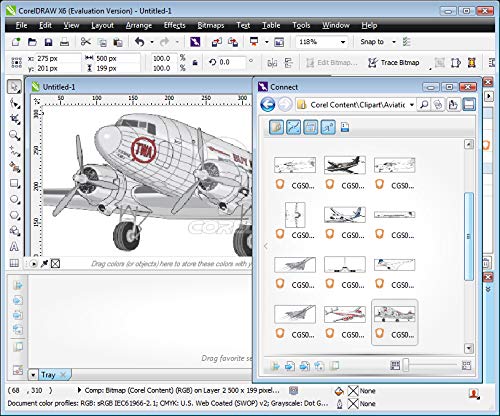Open the File menu
This screenshot has width=500, height=416.
(x=21, y=25)
